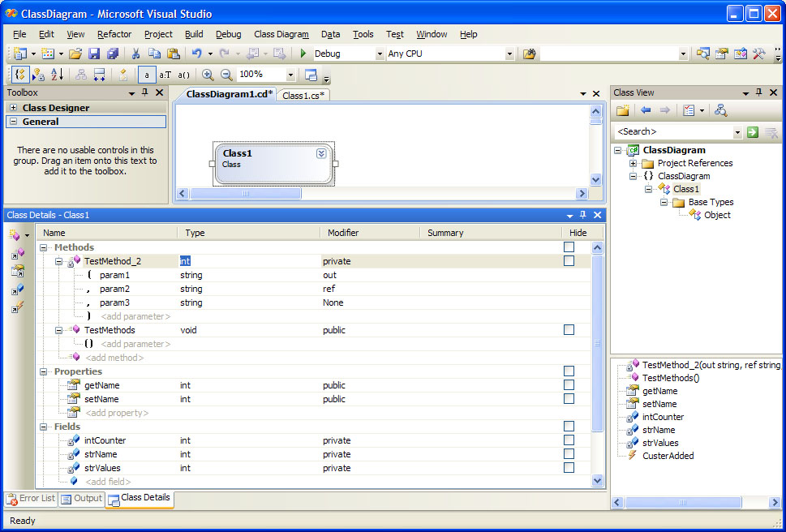Click <add field> placeholder row
The height and width of the screenshot is (532, 786).
click(108, 482)
